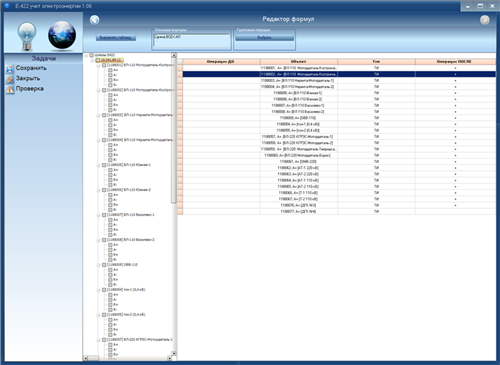Collapse the ВЛ-110 Южная-1 node
The image size is (500, 365).
tap(99, 165)
